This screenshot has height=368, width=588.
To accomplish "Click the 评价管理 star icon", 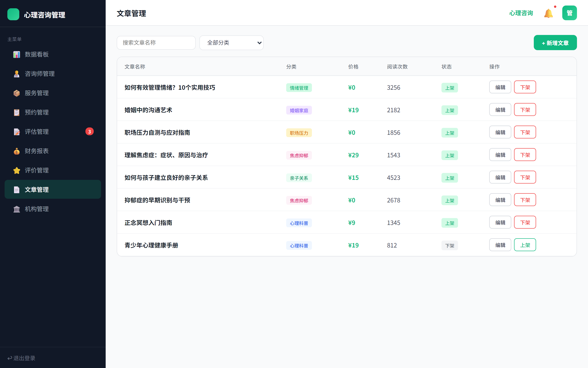I will (x=17, y=170).
